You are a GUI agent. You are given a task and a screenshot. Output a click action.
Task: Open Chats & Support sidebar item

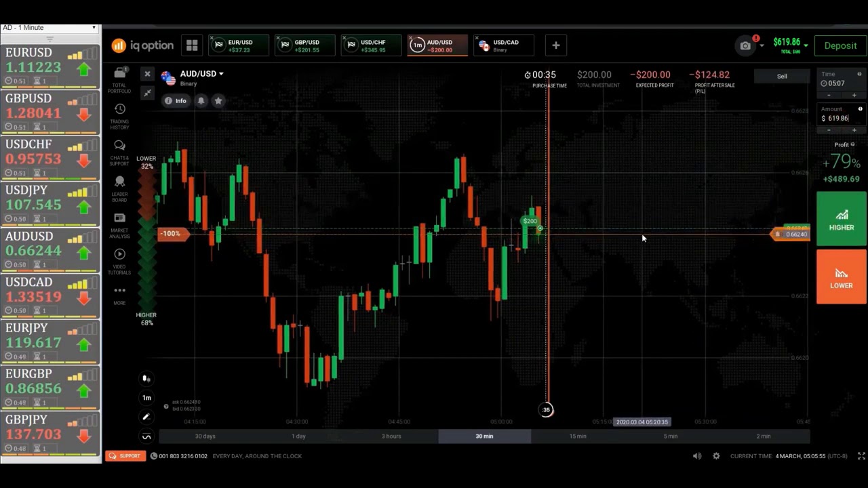coord(119,153)
